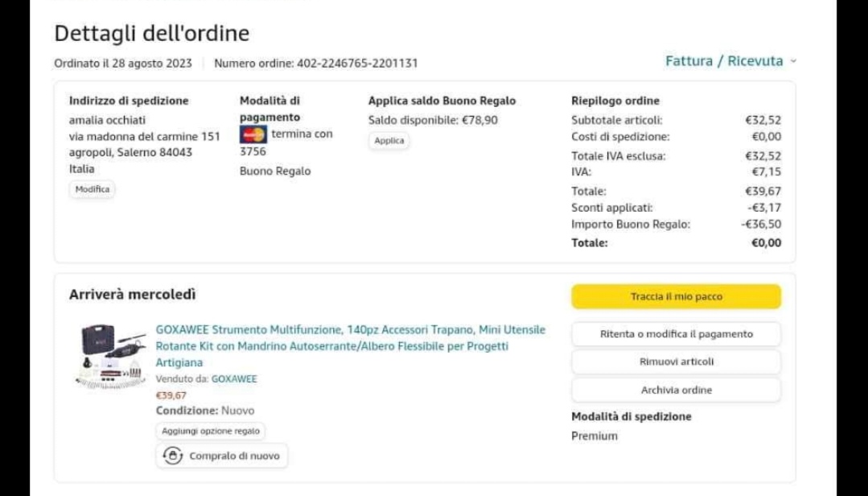Open the GOXAWEE tool kit product thumbnail
The width and height of the screenshot is (868, 496).
[110, 356]
